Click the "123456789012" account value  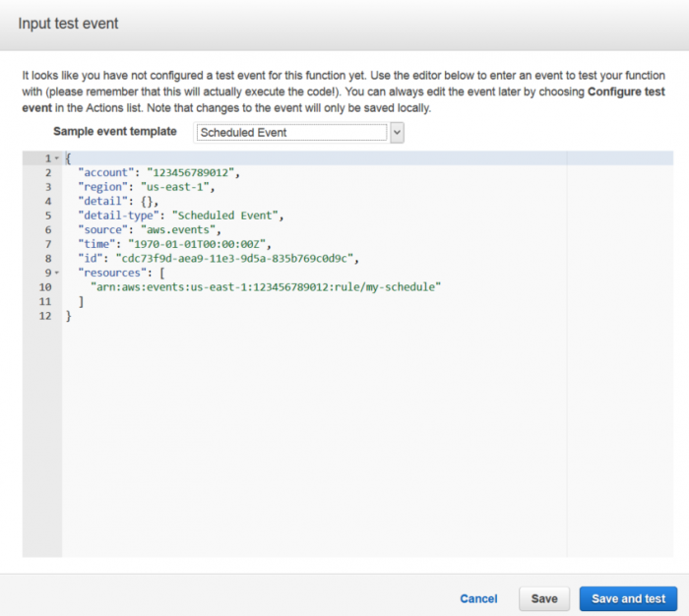[x=190, y=172]
